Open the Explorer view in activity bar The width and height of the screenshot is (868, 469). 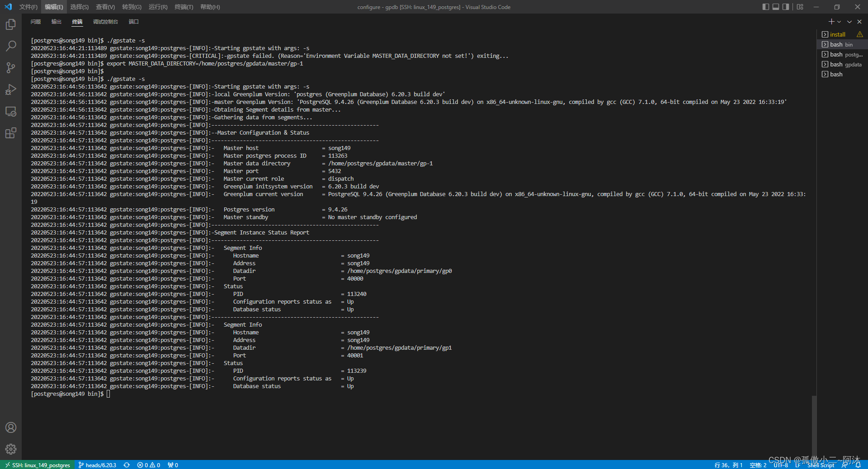(11, 24)
